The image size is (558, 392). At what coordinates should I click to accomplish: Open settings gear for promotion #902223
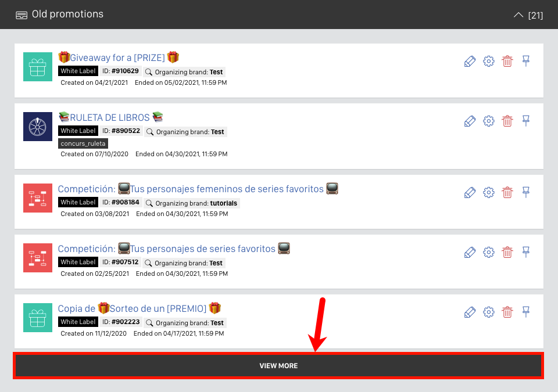(489, 312)
